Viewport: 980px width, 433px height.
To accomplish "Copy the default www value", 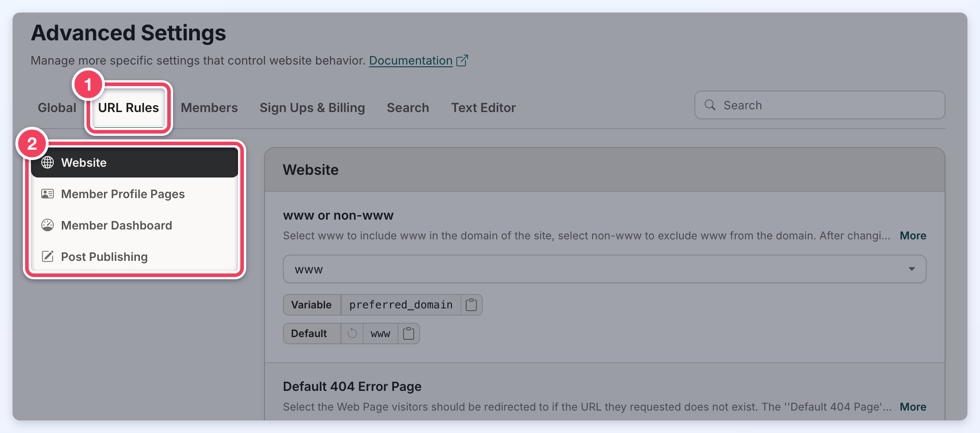I will click(408, 333).
